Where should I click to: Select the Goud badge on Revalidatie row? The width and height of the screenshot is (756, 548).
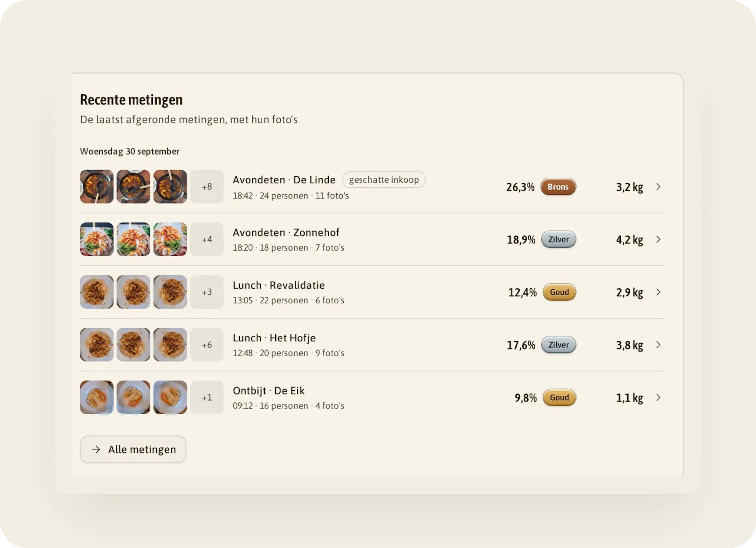[x=559, y=292]
